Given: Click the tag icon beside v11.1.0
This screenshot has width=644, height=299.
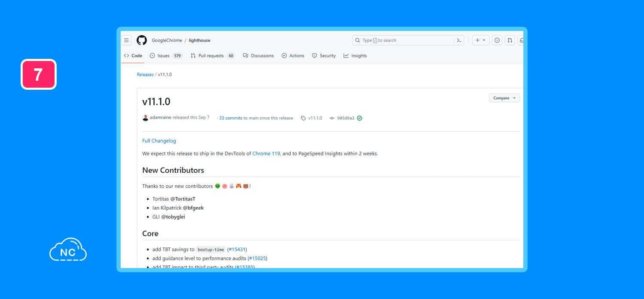Looking at the screenshot, I should (304, 118).
